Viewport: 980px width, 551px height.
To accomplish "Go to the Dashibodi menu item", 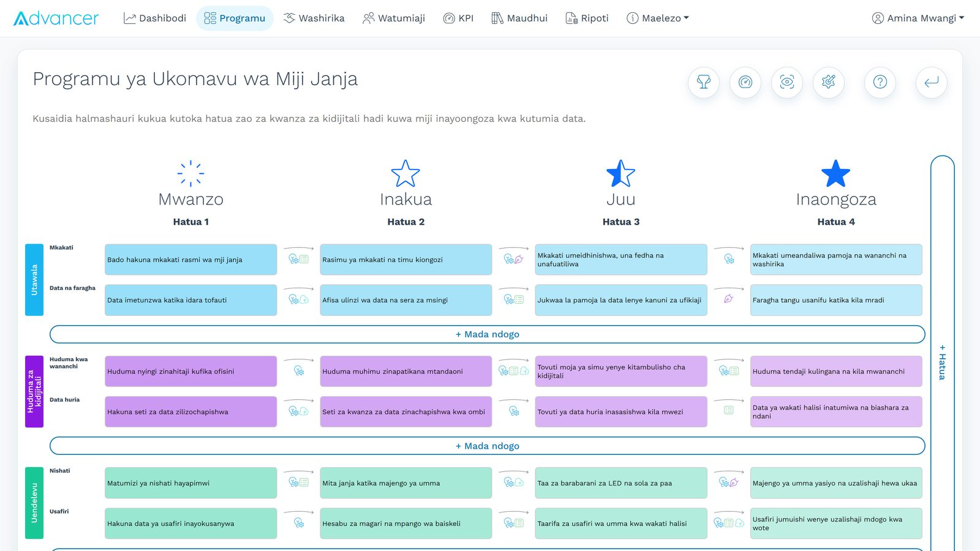I will coord(155,18).
